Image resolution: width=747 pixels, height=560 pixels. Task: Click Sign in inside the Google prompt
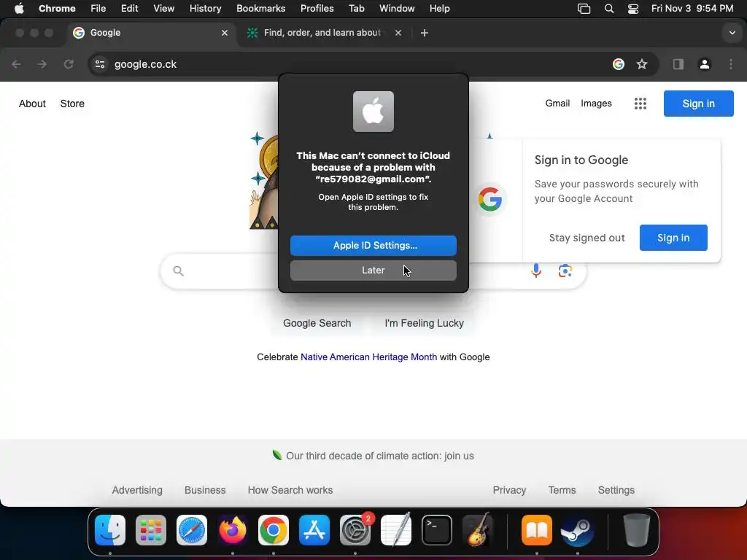coord(673,238)
